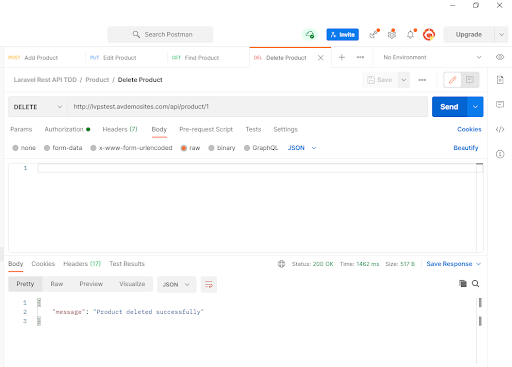
Task: Click the Save button
Action: pos(380,80)
